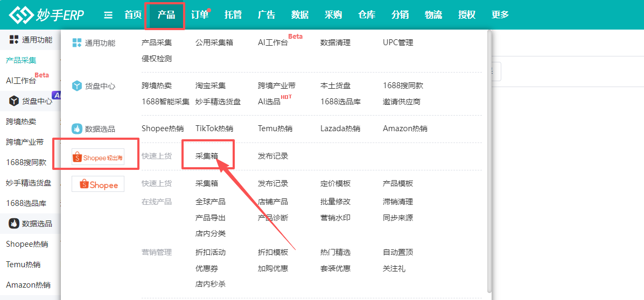Open 邀请供应商 link
Image resolution: width=644 pixels, height=300 pixels.
(x=402, y=102)
